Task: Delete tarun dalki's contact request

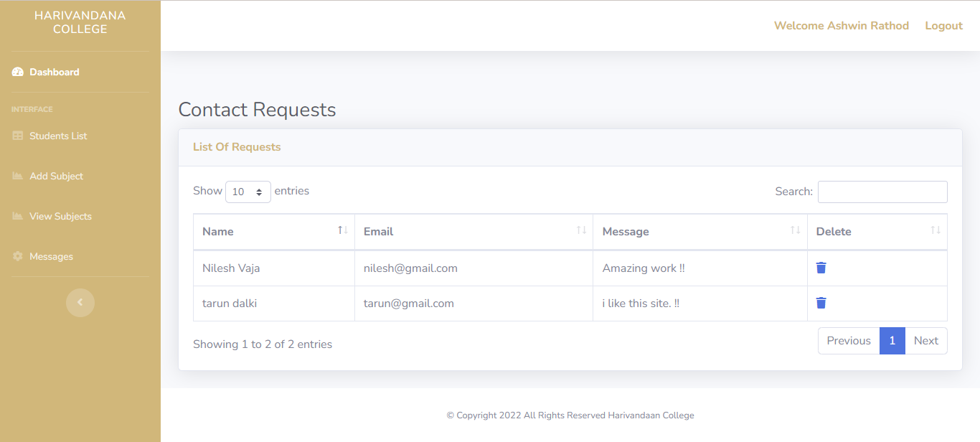Action: point(821,303)
